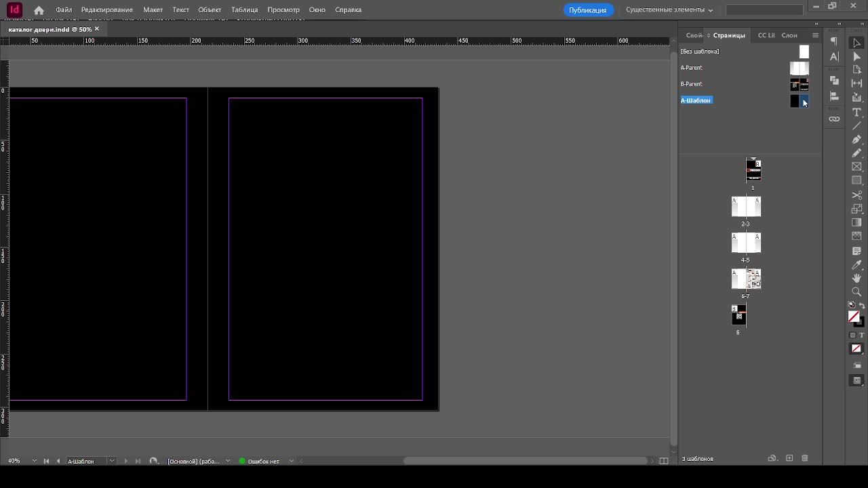Click the Zoom magnifier tool
The image size is (868, 488).
click(x=856, y=292)
